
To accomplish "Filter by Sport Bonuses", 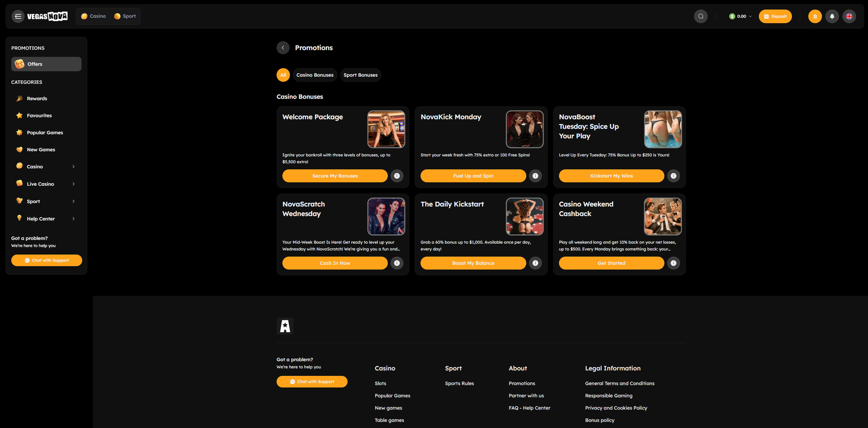I will 360,75.
